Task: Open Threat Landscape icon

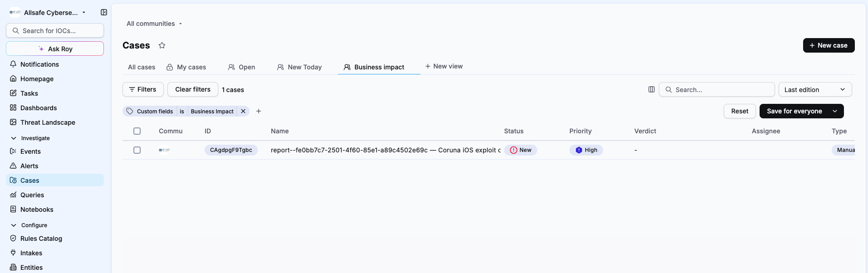Action: (13, 122)
